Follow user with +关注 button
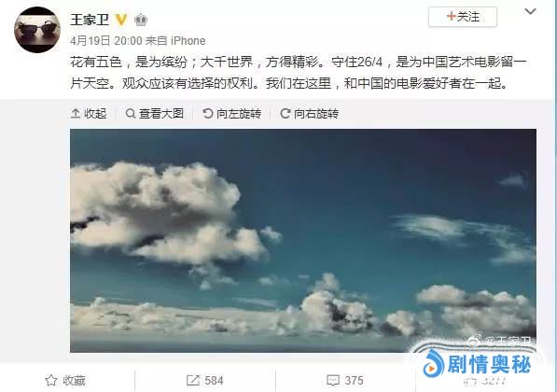This screenshot has height=392, width=557. [x=463, y=17]
